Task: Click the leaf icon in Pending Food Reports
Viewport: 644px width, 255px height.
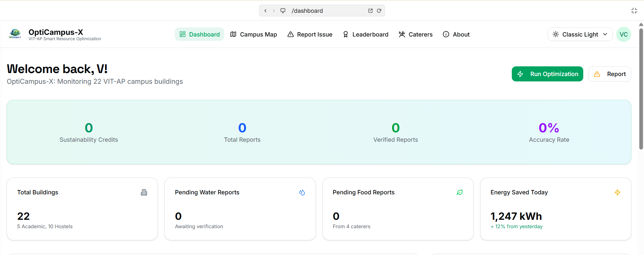Action: [x=460, y=192]
